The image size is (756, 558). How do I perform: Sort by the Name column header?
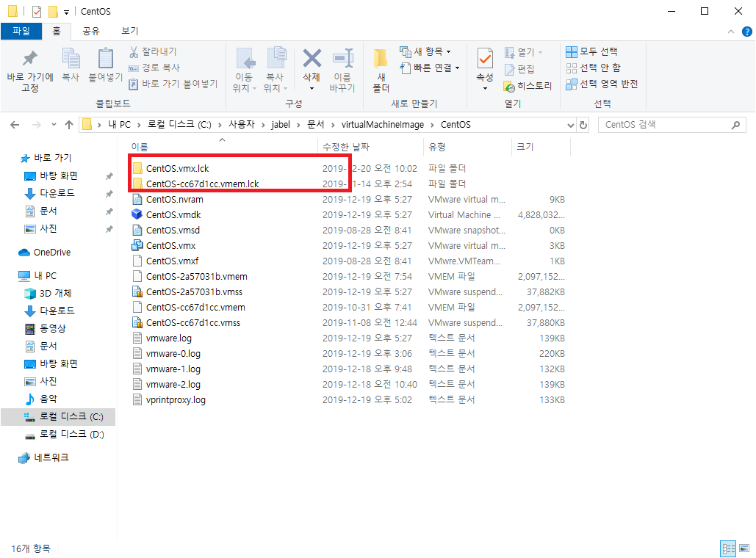point(222,147)
